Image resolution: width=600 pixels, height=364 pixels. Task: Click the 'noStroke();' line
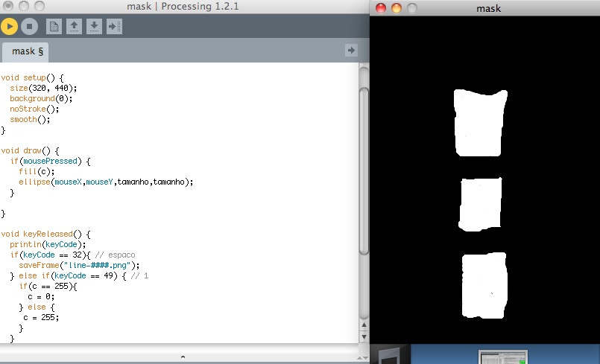coord(34,109)
